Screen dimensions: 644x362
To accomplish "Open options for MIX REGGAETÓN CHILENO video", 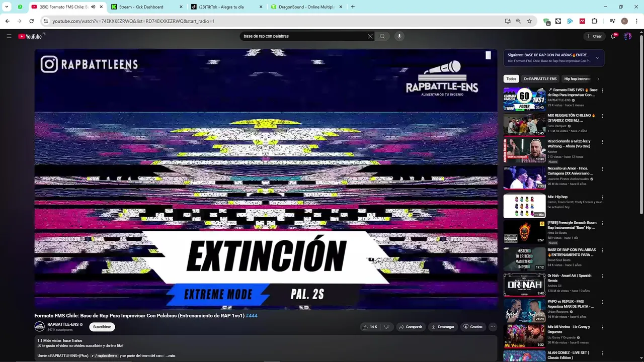I will point(602,116).
